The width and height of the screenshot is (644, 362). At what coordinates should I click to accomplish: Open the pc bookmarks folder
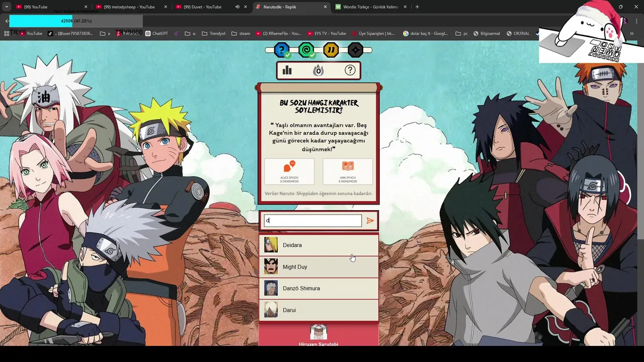pos(461,34)
